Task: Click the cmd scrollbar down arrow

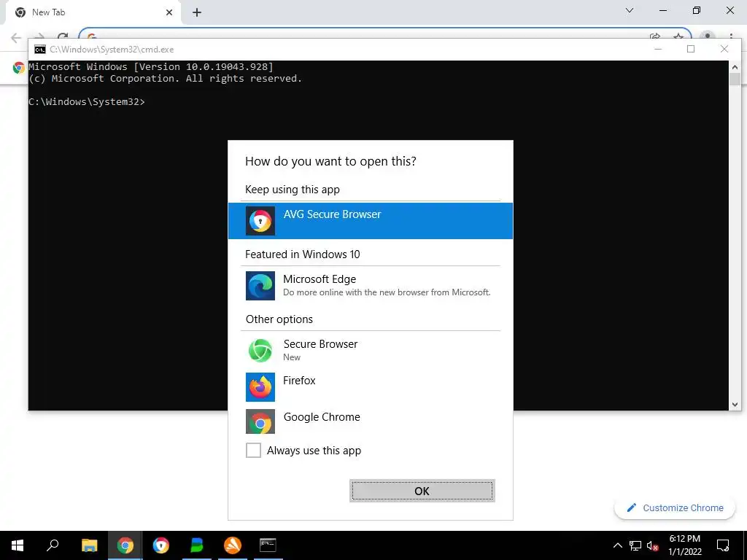Action: click(x=735, y=404)
